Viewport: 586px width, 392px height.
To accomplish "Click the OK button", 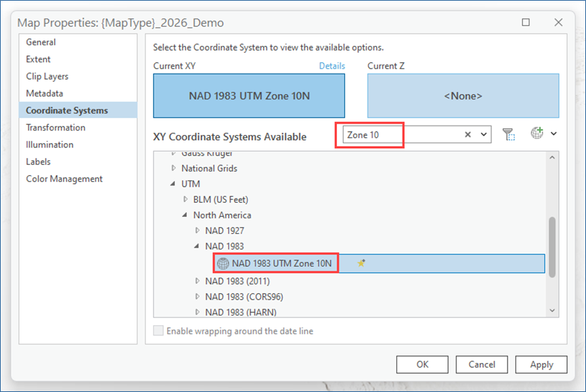I will coord(422,364).
